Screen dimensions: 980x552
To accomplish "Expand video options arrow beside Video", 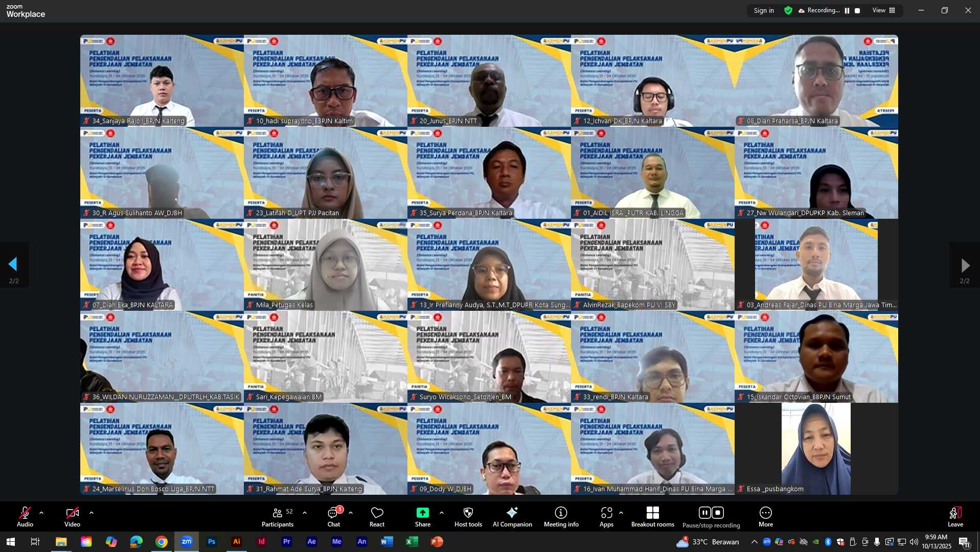I will coord(92,513).
